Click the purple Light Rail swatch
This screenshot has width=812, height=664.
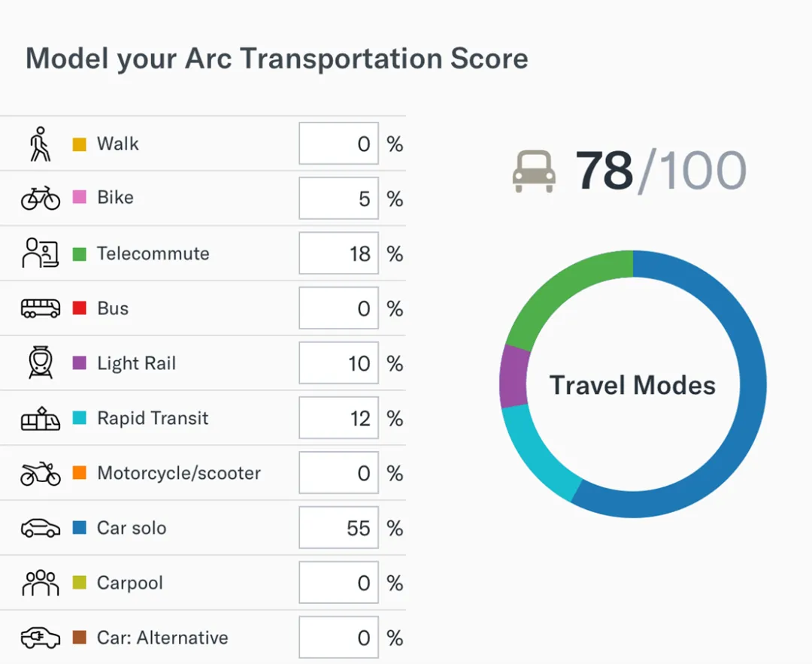[x=79, y=363]
